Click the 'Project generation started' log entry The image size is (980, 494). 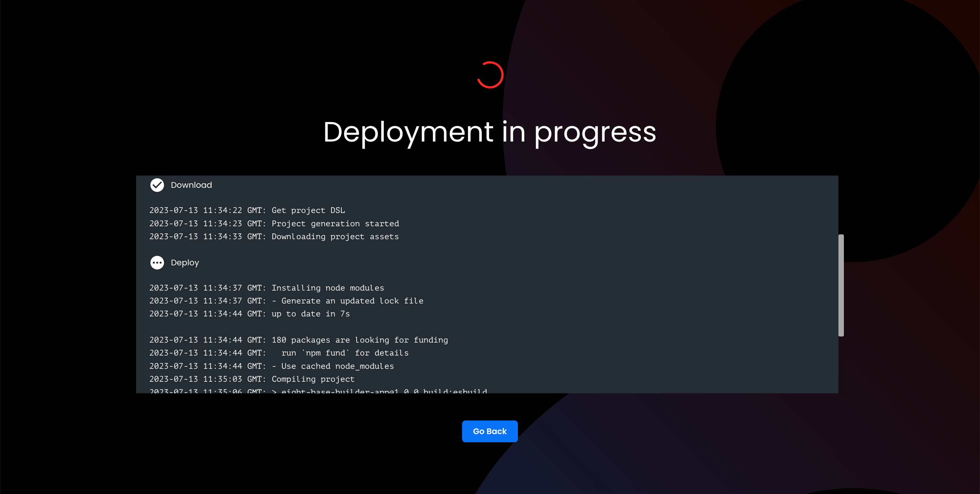click(335, 224)
